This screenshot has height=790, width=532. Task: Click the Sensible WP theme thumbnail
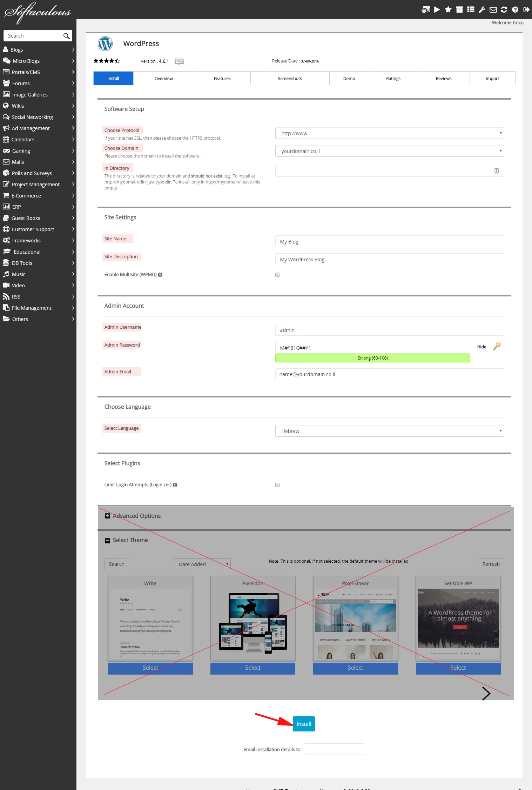[458, 624]
